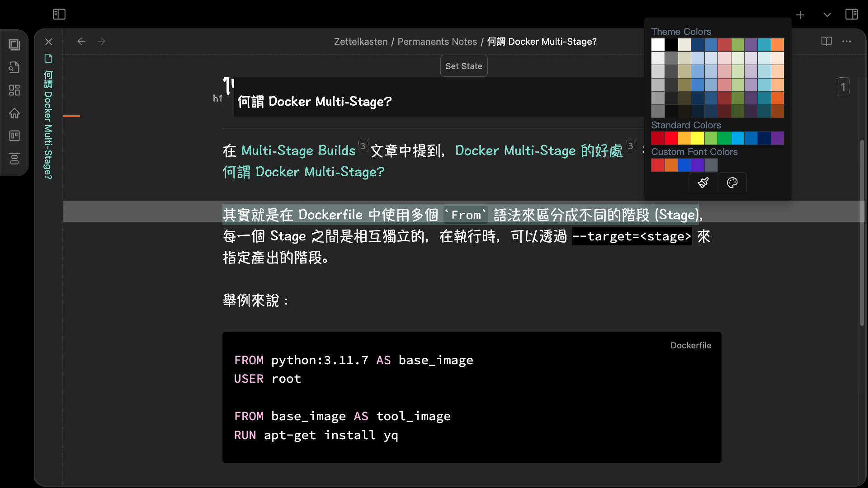Toggle the reader/preview mode icon
This screenshot has width=868, height=488.
[826, 41]
